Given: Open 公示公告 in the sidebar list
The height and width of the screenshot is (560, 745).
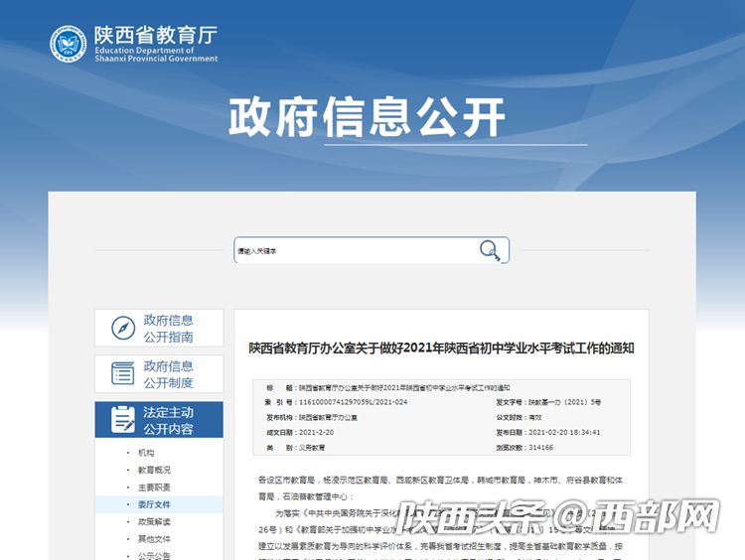Looking at the screenshot, I should [x=154, y=555].
